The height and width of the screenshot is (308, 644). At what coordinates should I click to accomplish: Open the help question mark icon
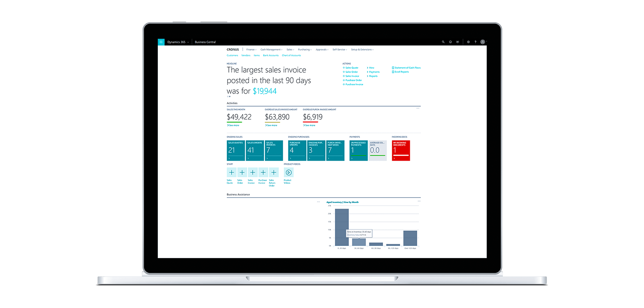click(x=475, y=42)
